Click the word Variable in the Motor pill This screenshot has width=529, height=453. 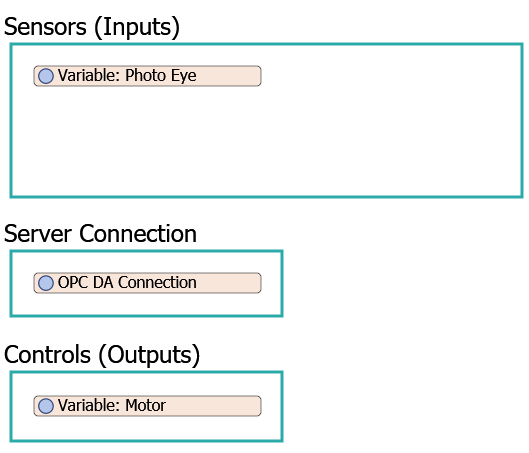coord(88,405)
